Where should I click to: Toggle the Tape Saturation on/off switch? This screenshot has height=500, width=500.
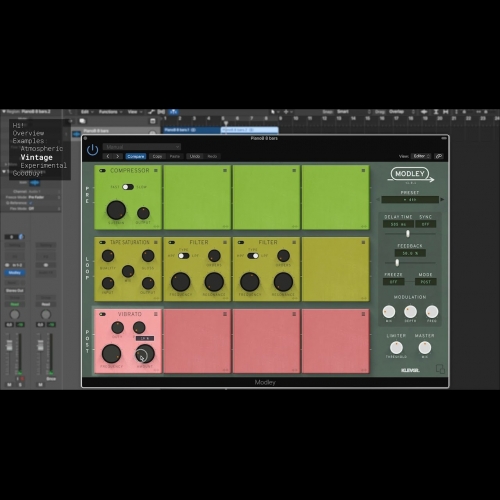pos(102,242)
